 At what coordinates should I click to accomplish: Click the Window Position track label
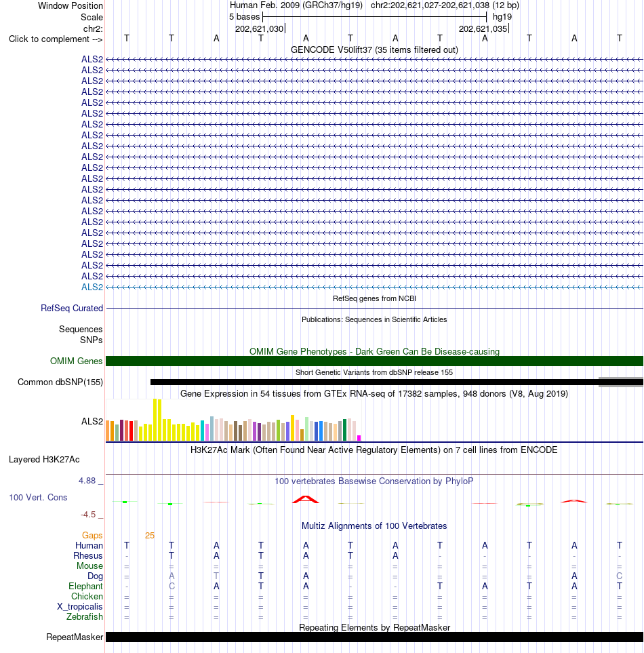point(71,6)
